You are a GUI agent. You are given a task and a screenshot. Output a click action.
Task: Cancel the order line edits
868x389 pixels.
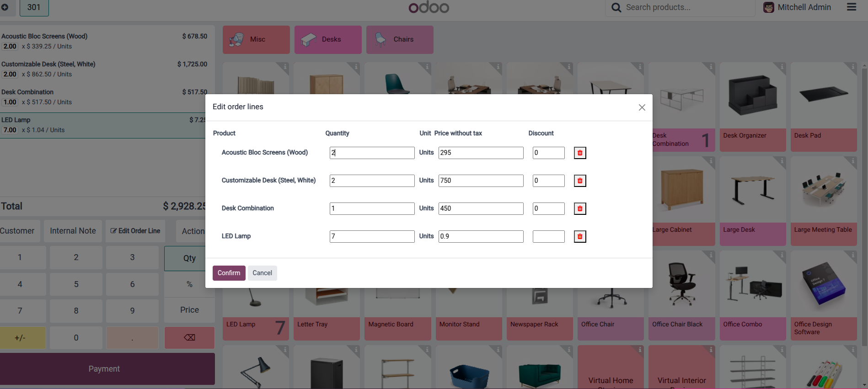pyautogui.click(x=262, y=273)
